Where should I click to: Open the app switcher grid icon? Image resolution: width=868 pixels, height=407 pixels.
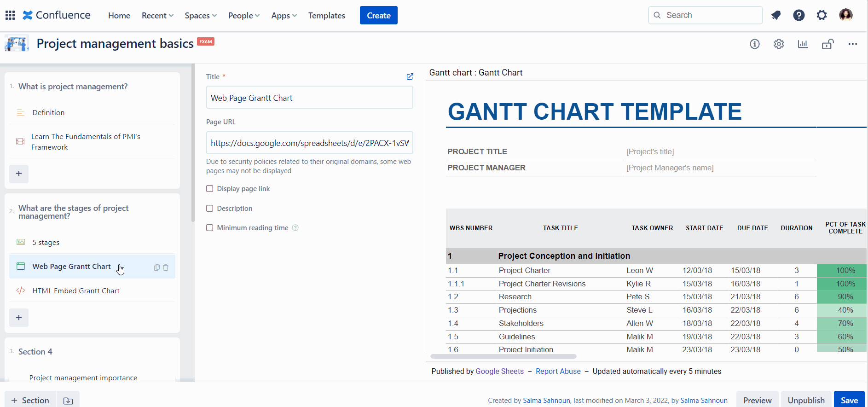pyautogui.click(x=10, y=15)
